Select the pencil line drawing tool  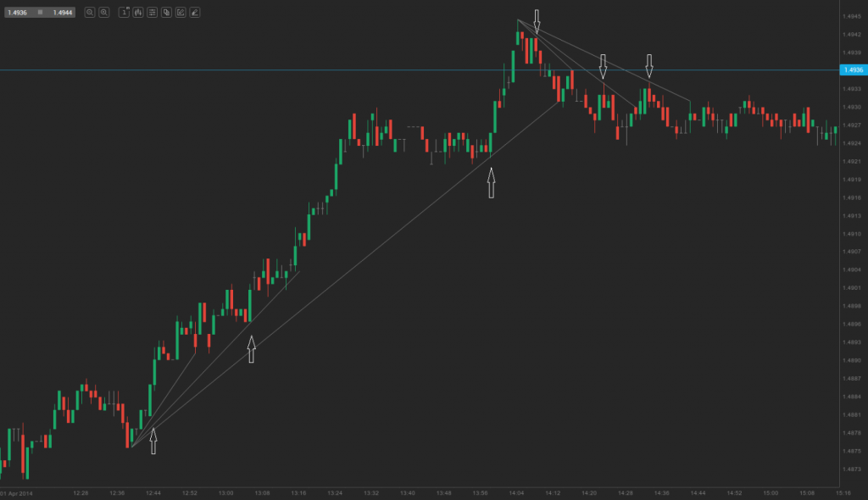[195, 12]
